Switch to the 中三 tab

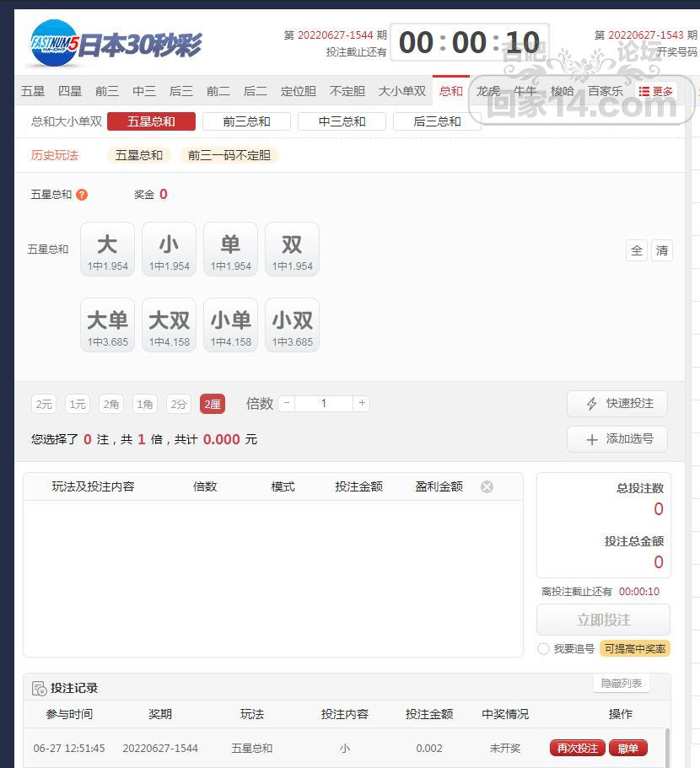pos(144,92)
